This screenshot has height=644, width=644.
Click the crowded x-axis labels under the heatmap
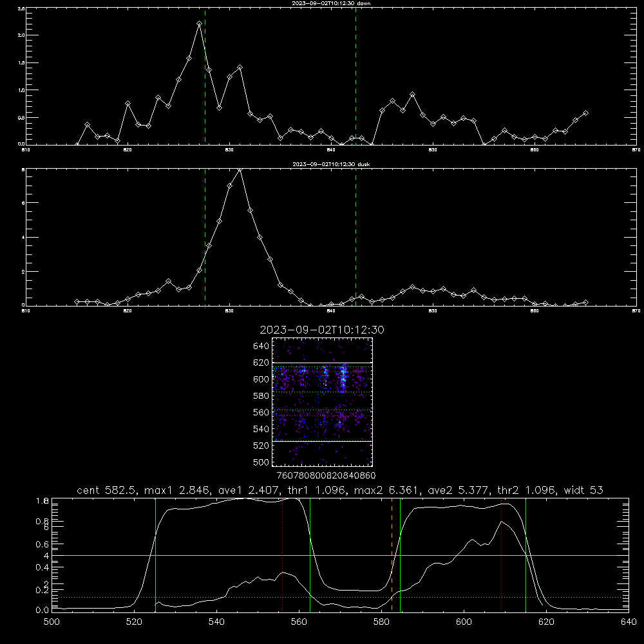326,475
